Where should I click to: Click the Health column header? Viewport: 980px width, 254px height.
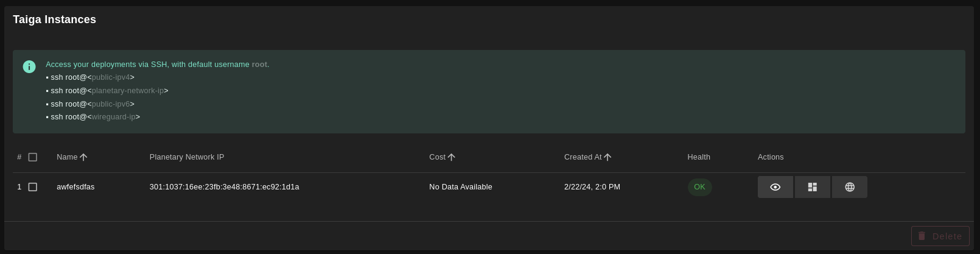click(x=699, y=157)
